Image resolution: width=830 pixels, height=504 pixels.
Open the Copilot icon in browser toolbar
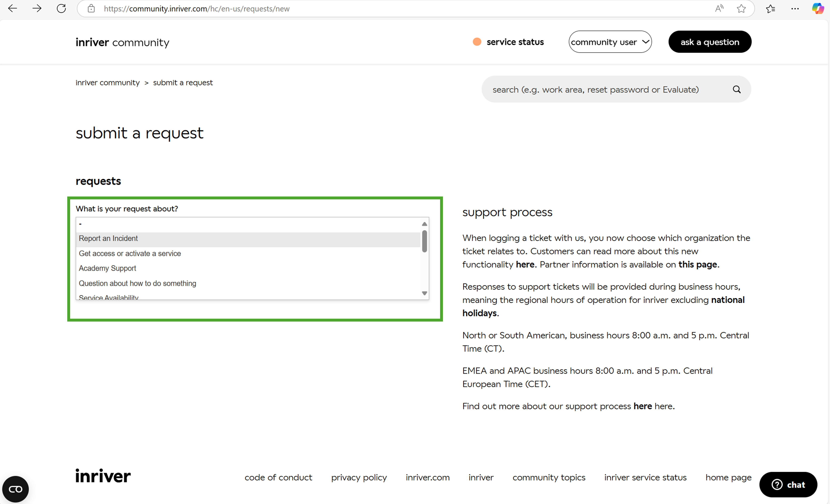click(818, 8)
